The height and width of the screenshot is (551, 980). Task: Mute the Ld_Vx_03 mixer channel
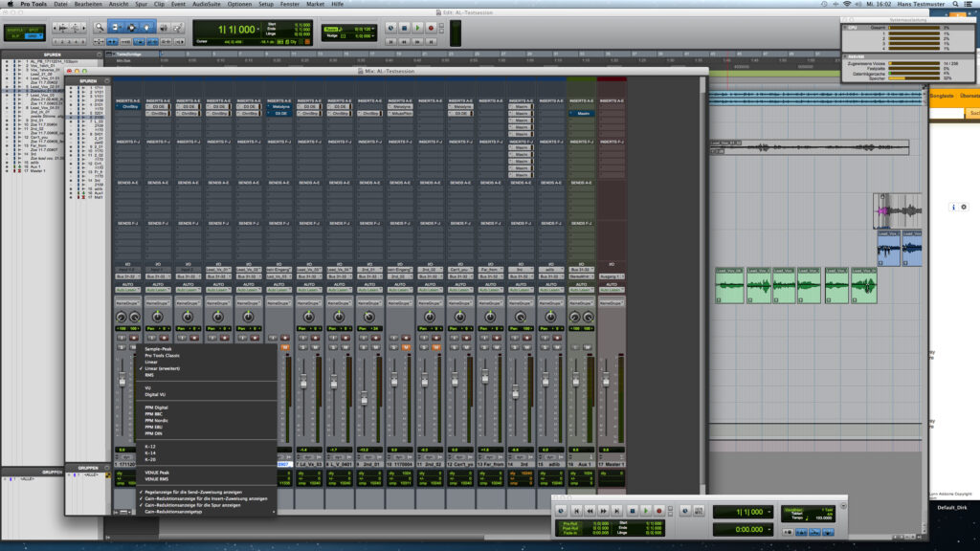315,346
